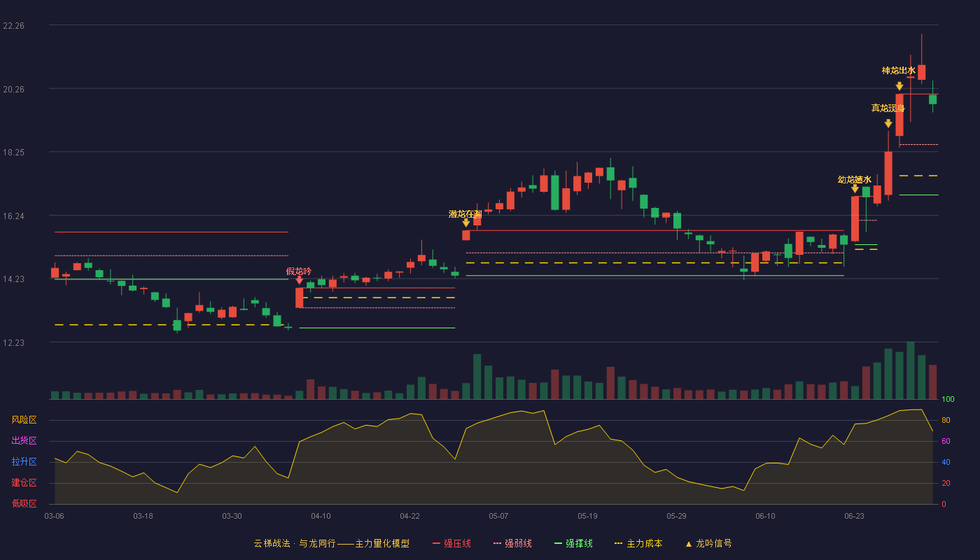Toggle the 龙吟信号 legend entry

pyautogui.click(x=708, y=543)
